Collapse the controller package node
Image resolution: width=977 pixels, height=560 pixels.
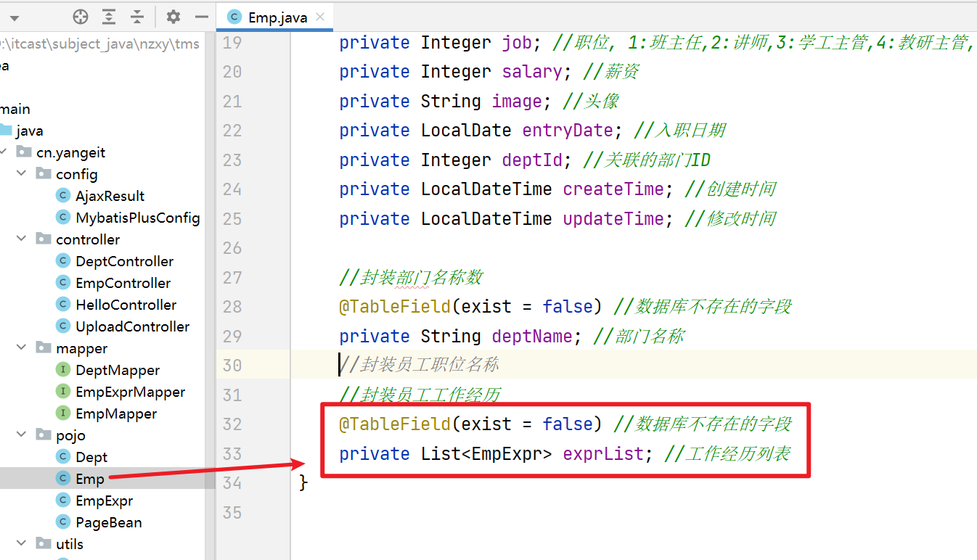pos(23,239)
